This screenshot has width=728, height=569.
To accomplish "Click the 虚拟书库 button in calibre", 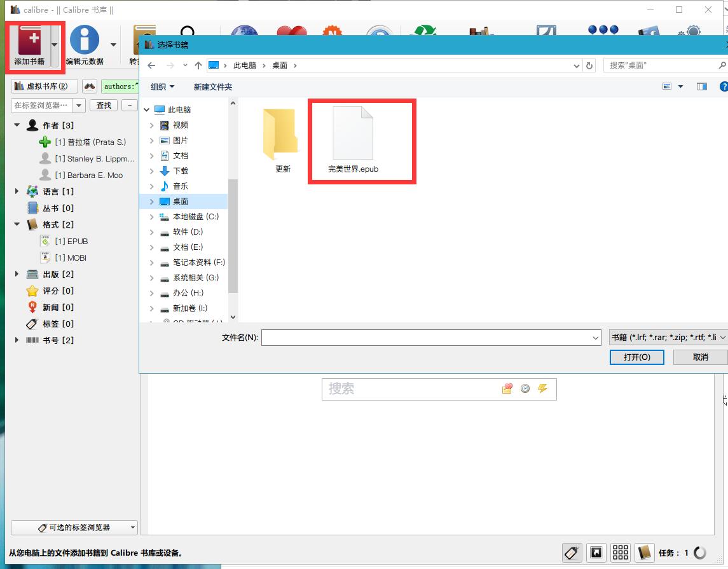I will coord(44,86).
